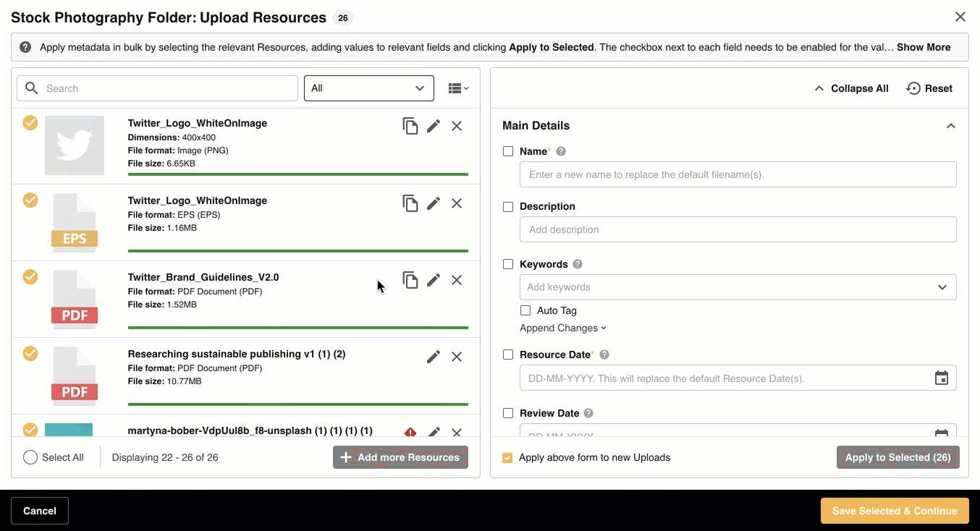Open the Append Changes dropdown
The width and height of the screenshot is (980, 531).
click(563, 328)
